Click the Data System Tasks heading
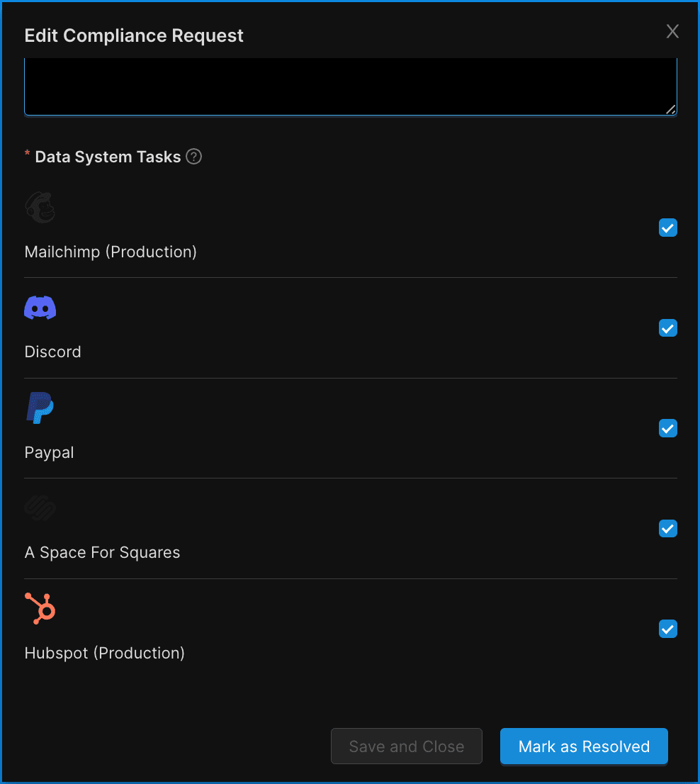Image resolution: width=700 pixels, height=784 pixels. click(108, 157)
